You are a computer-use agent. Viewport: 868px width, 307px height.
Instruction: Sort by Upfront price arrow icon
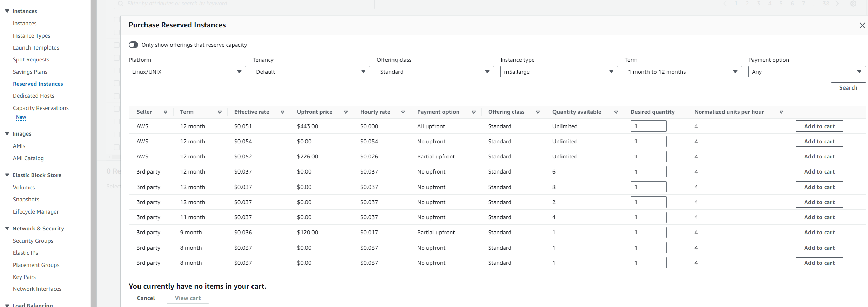point(346,112)
